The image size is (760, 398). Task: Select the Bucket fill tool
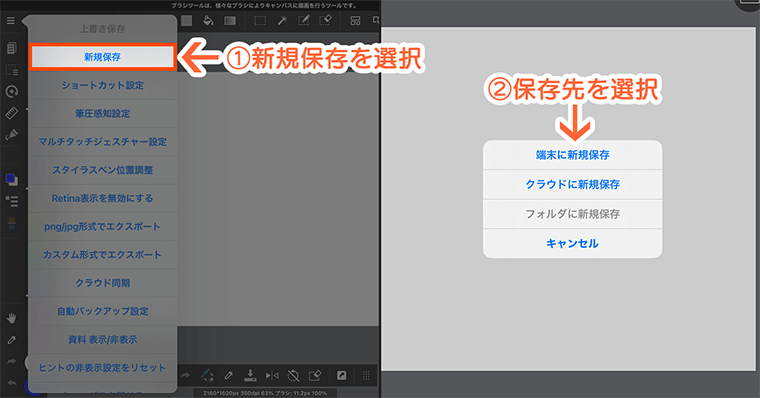point(208,20)
